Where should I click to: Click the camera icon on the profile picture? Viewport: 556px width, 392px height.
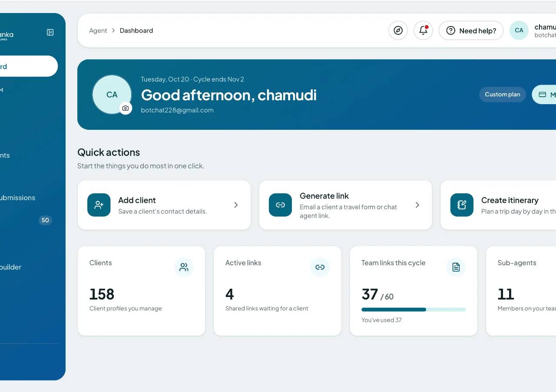pos(126,108)
